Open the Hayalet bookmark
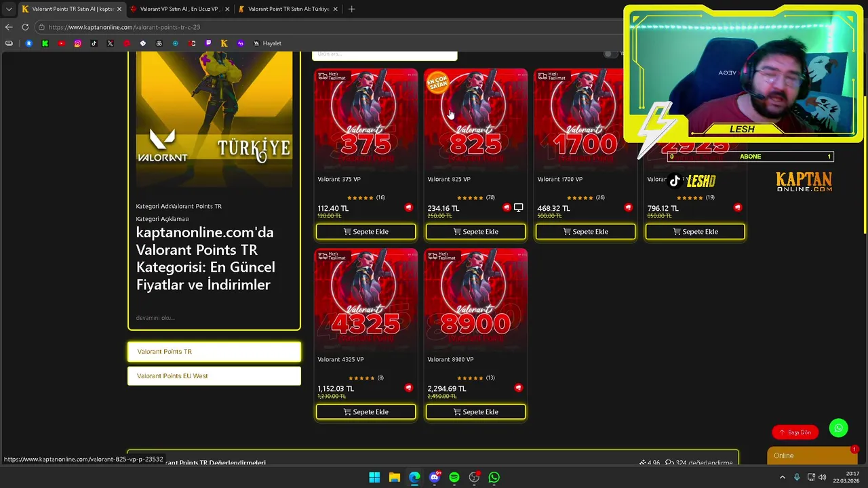The width and height of the screenshot is (868, 488). point(267,43)
